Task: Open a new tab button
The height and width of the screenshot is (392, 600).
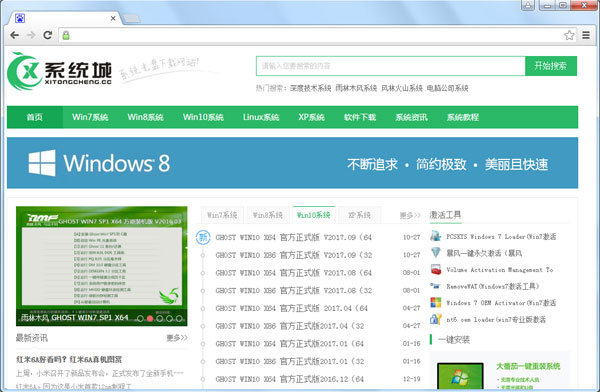Action: pyautogui.click(x=131, y=18)
